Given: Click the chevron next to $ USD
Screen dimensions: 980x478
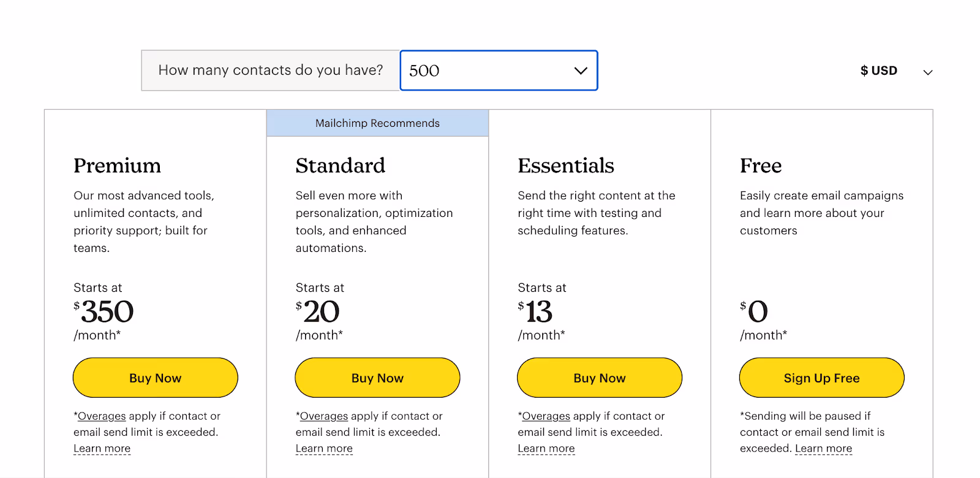Looking at the screenshot, I should (928, 72).
